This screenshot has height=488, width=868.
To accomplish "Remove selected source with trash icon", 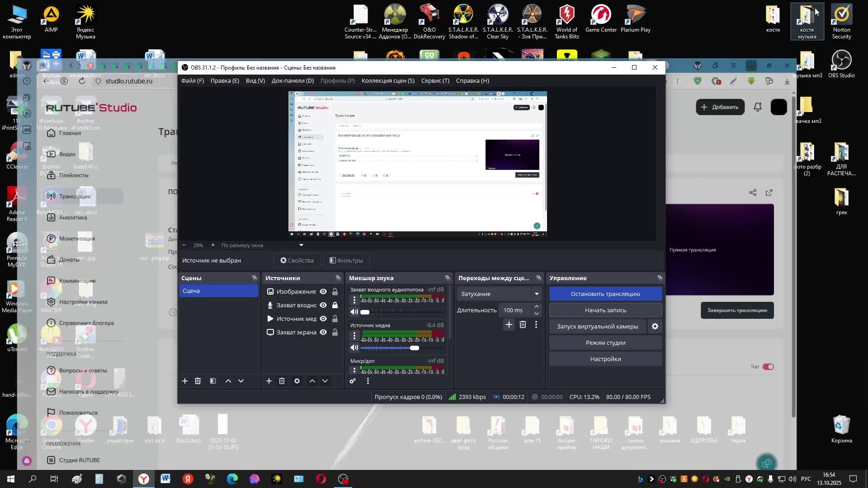I will coord(282,381).
